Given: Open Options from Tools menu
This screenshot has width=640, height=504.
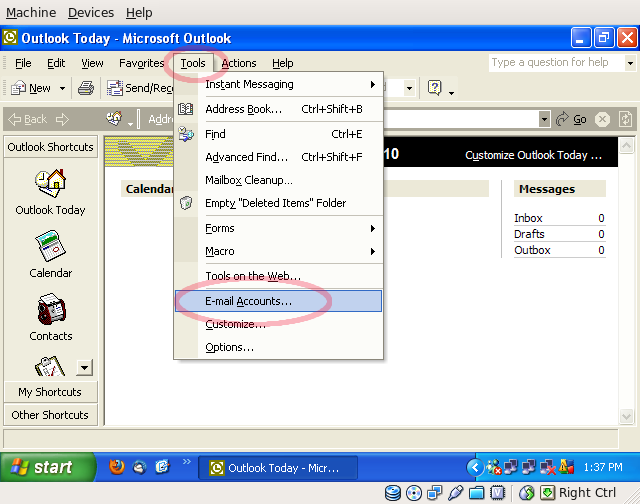Looking at the screenshot, I should point(279,347).
